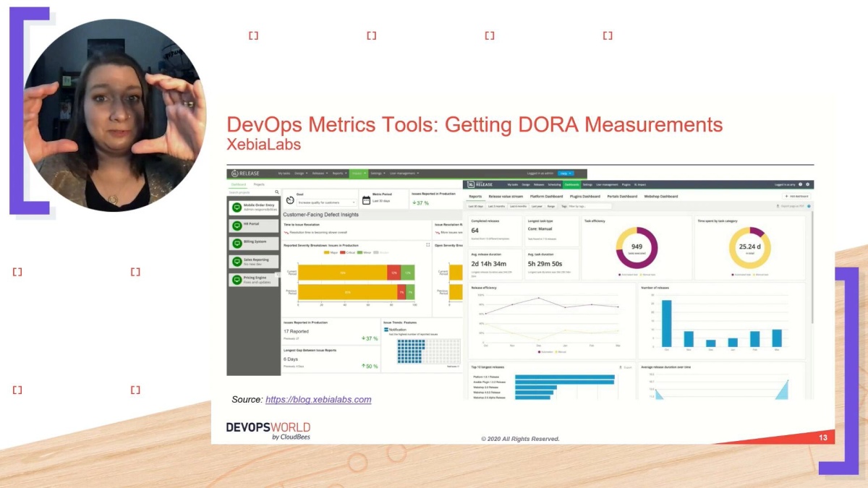Select the Range filter button
This screenshot has height=488, width=868.
(551, 206)
